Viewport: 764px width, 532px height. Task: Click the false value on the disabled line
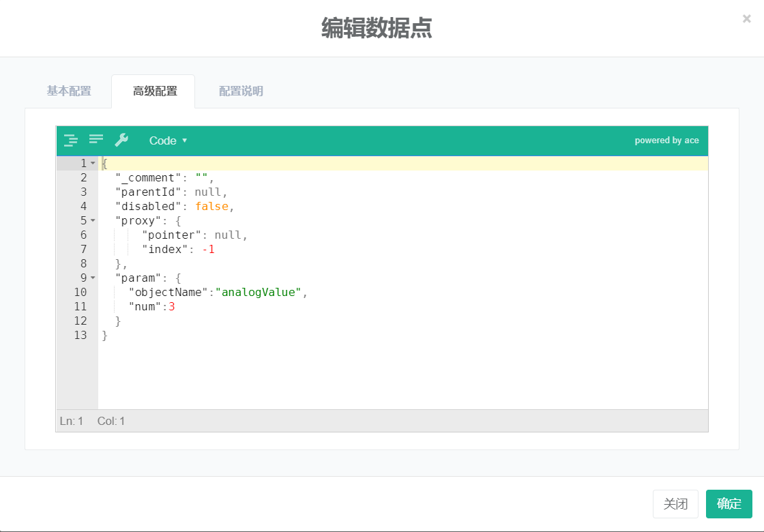pos(211,206)
